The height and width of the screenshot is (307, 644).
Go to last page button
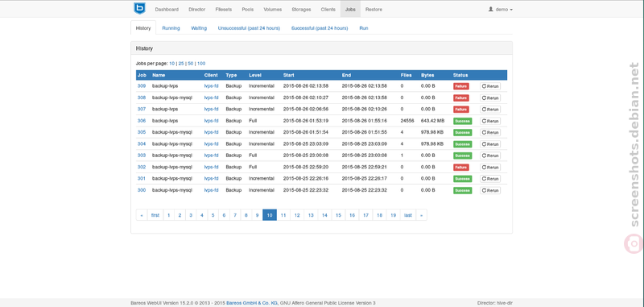tap(408, 215)
